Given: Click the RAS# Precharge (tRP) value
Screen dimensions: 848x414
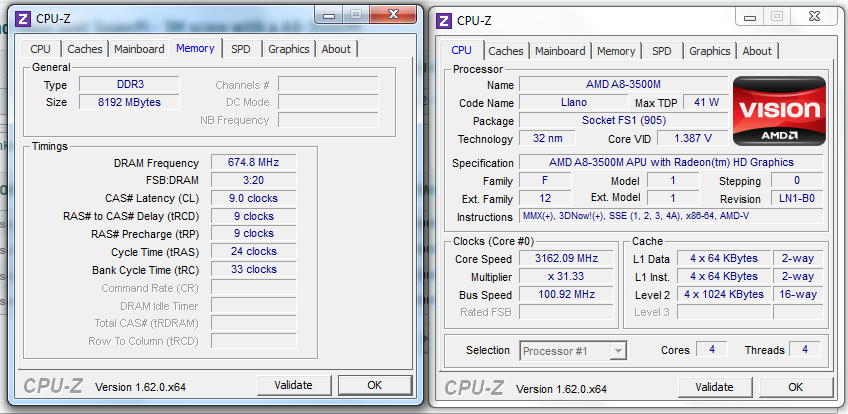Looking at the screenshot, I should click(254, 233).
